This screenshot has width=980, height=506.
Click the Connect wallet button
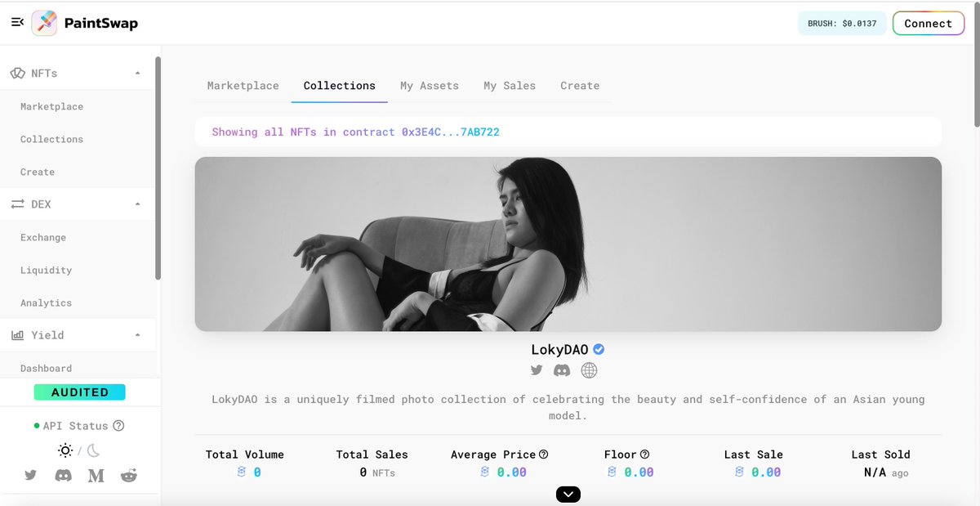[x=929, y=23]
